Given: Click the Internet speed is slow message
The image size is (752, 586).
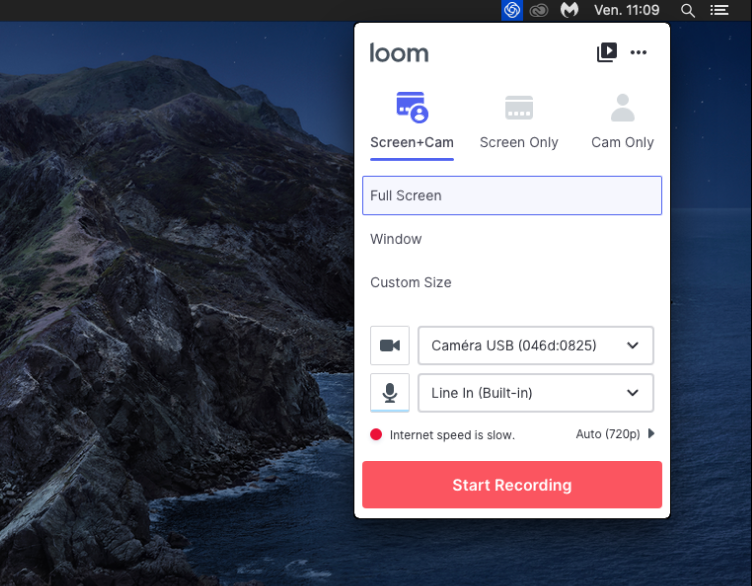Looking at the screenshot, I should click(452, 435).
